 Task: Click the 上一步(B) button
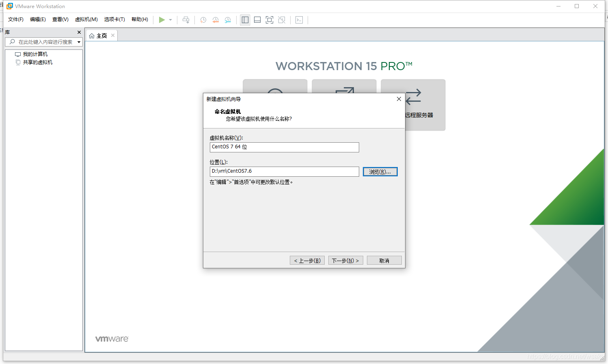307,260
